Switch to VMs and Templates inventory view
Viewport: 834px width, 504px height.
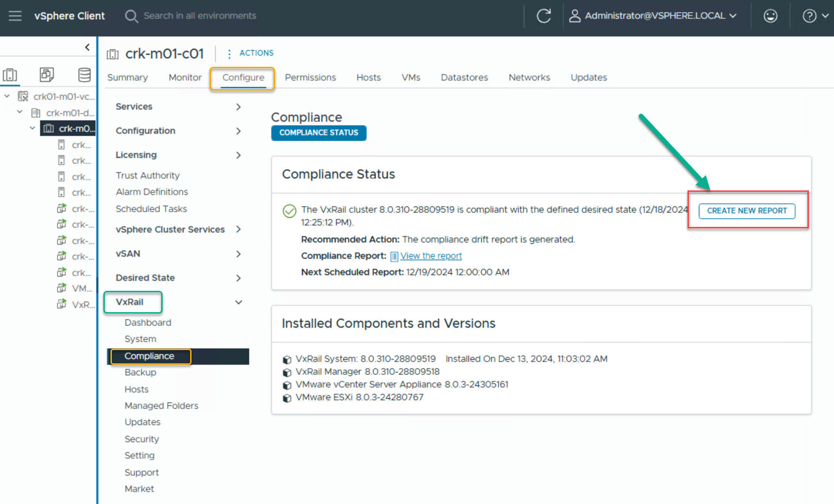coord(47,75)
